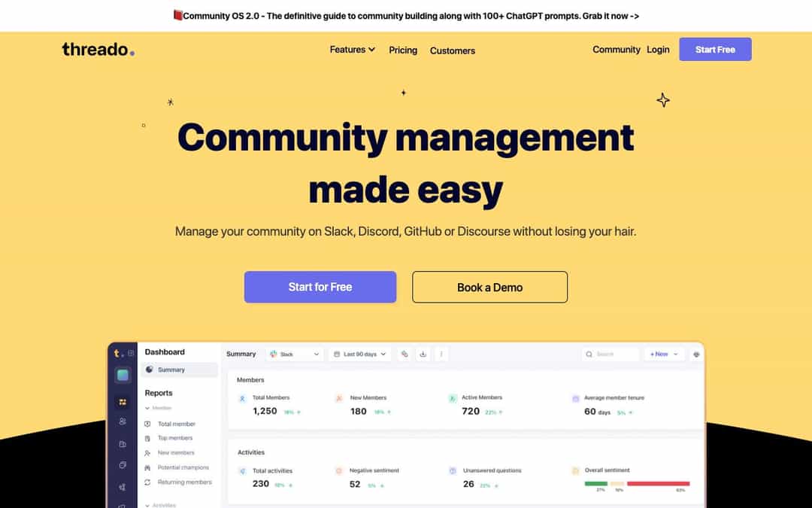812x508 pixels.
Task: Click the red segment of the sentiment bar
Action: 658,484
